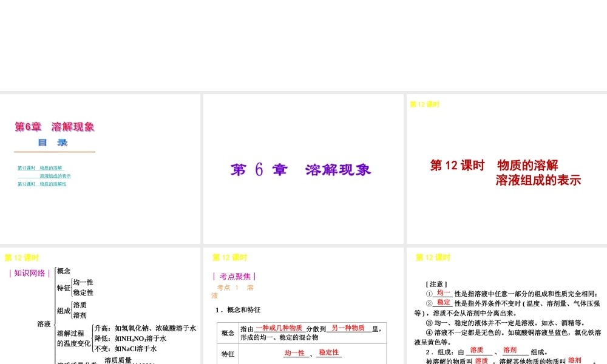The height and width of the screenshot is (364, 607).
Task: Click the 另一种物质 filled blank
Action: (349, 326)
